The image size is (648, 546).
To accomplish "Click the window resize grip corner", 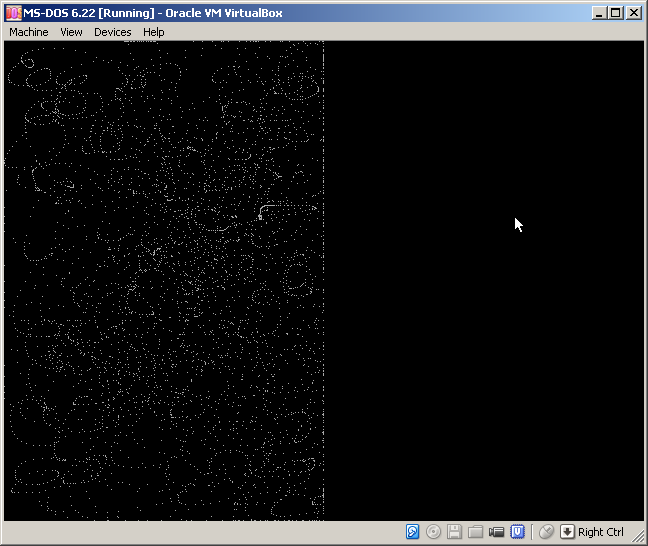I will [638, 536].
